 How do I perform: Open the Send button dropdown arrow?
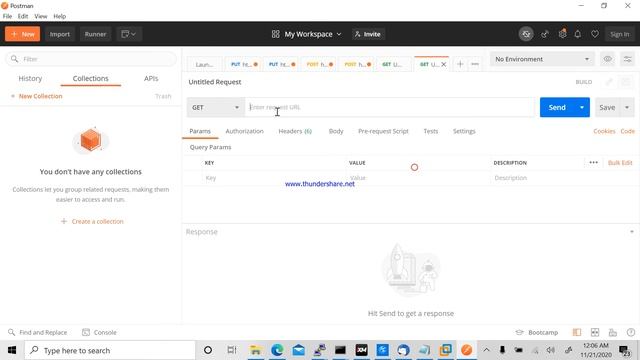(x=582, y=107)
